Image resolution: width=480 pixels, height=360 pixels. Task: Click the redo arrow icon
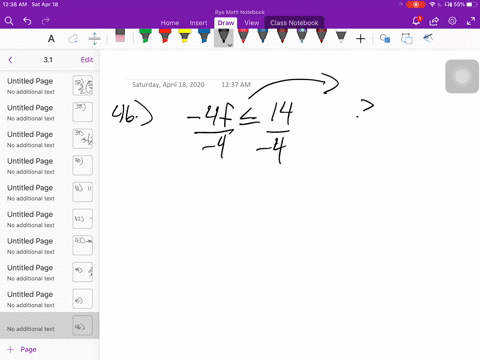pyautogui.click(x=45, y=21)
